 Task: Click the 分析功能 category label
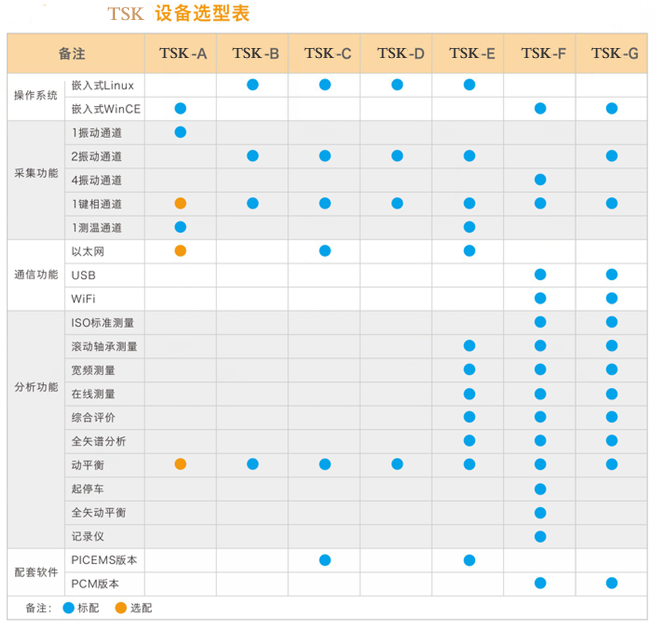[36, 388]
